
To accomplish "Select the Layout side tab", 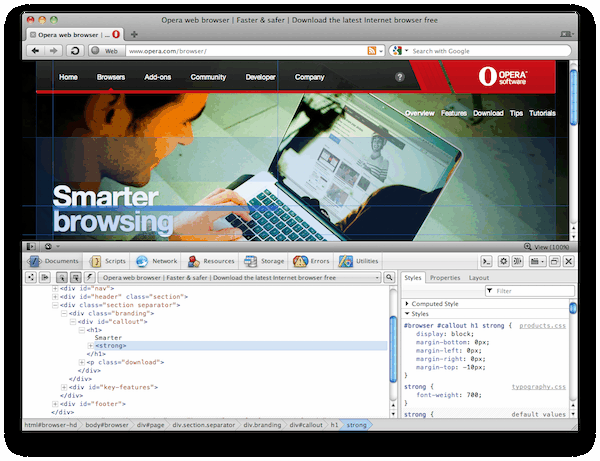I will click(479, 278).
